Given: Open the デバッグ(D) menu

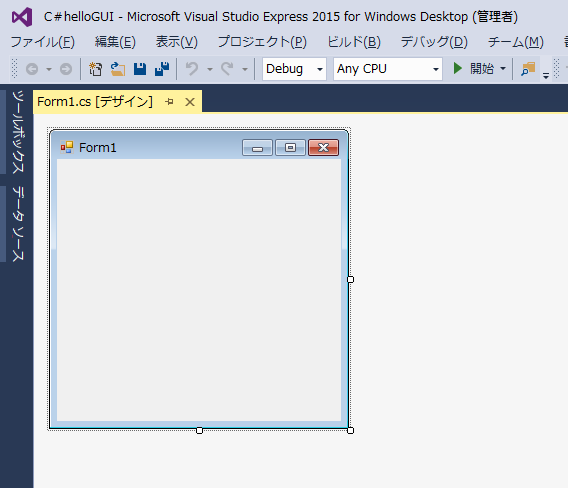Looking at the screenshot, I should pyautogui.click(x=434, y=42).
